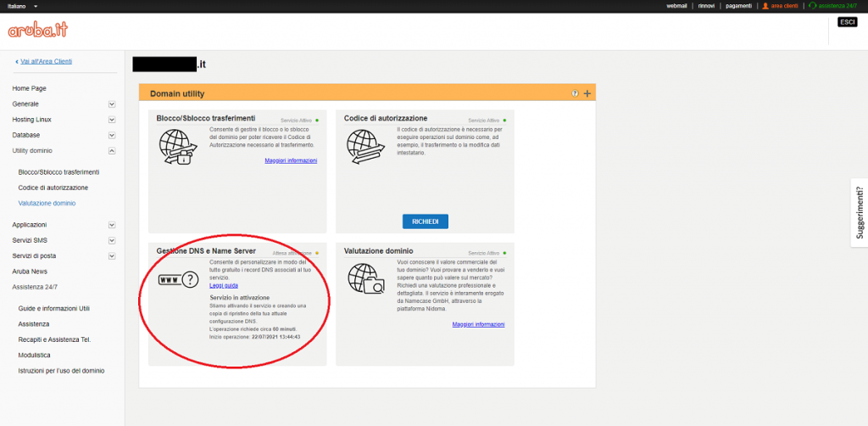Click the Blocco/Sblocco trasferimenti card title
868x426 pixels.
[206, 118]
